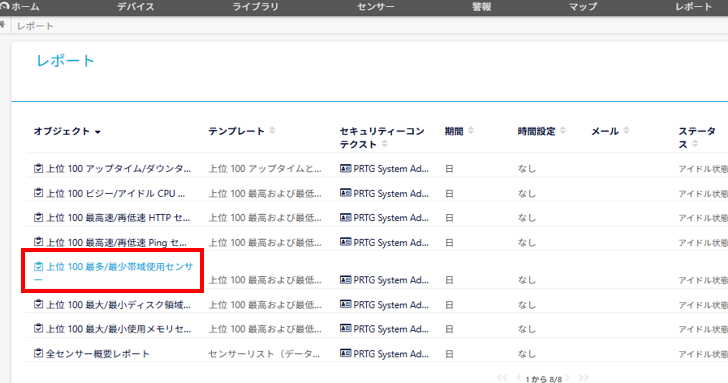Open 上位 100 ビジー/アイドル CPU report

[x=116, y=194]
